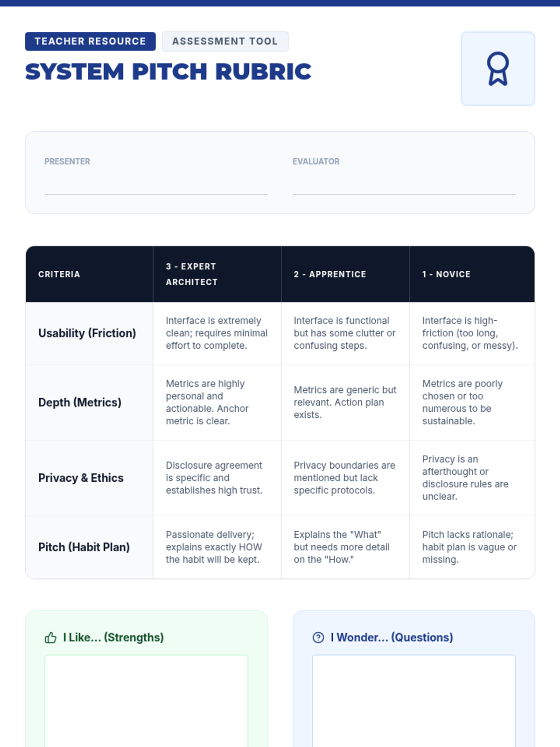This screenshot has width=560, height=747.
Task: Select the 3 - Expert Architect column header
Action: 217,274
